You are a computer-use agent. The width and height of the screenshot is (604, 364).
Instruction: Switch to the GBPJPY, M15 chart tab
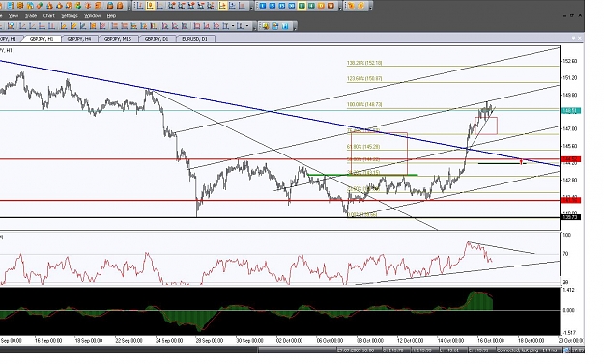pos(118,39)
